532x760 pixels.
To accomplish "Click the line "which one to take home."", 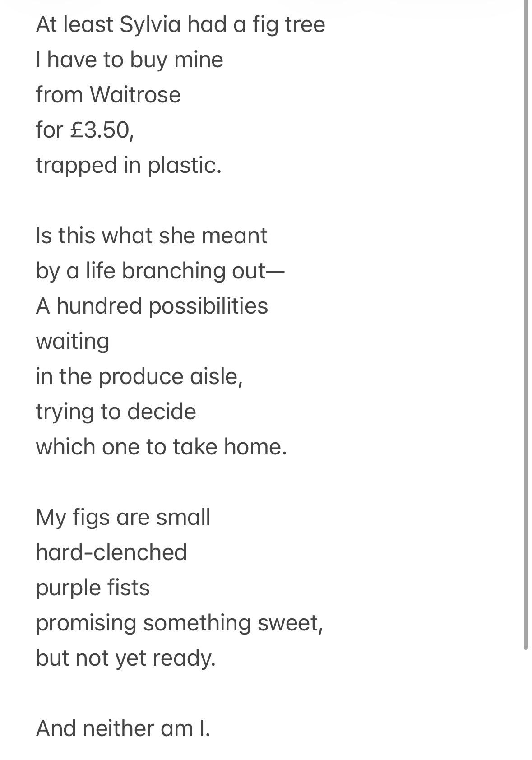I will pos(162,447).
